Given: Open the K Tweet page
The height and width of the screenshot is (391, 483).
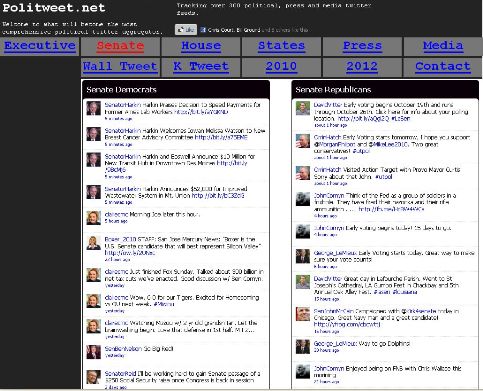Looking at the screenshot, I should tap(201, 66).
